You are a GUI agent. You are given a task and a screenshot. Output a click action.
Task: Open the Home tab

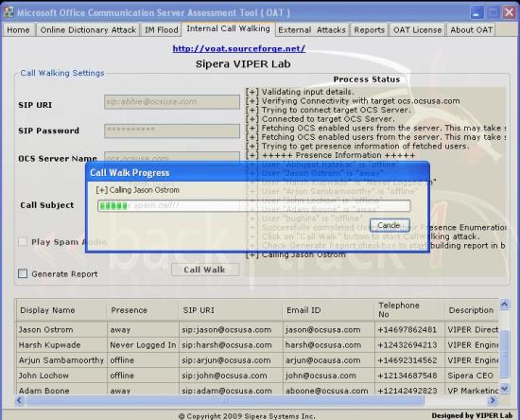click(x=18, y=30)
